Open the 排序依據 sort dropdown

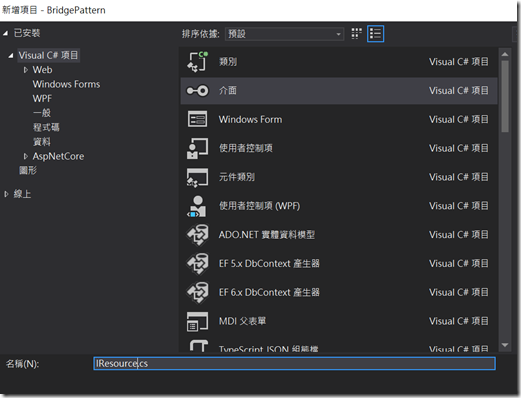[284, 34]
